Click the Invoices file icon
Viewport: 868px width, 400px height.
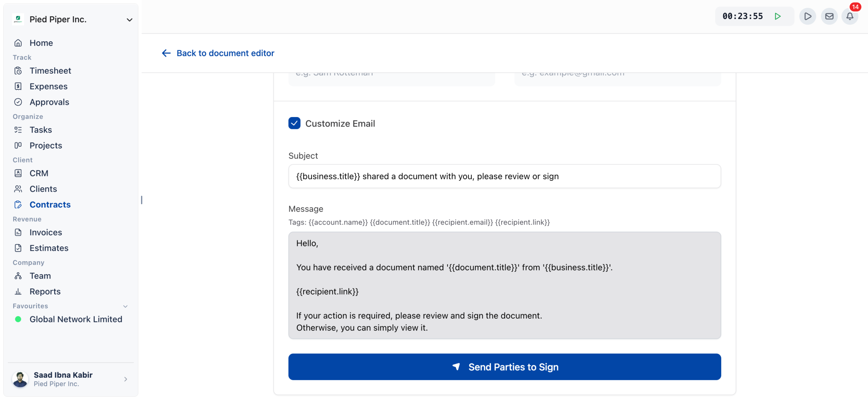(x=18, y=232)
